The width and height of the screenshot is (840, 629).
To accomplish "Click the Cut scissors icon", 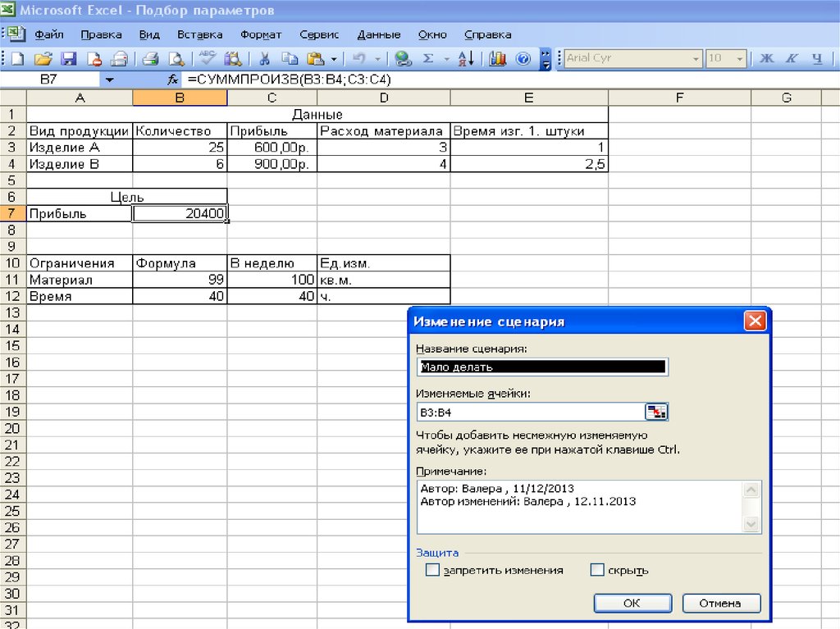I will pos(265,58).
